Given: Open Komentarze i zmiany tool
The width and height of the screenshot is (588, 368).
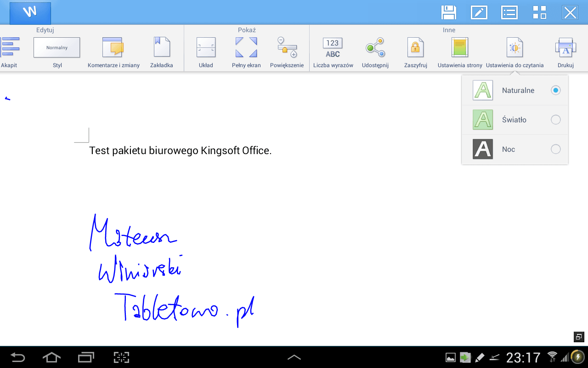Looking at the screenshot, I should (x=113, y=52).
